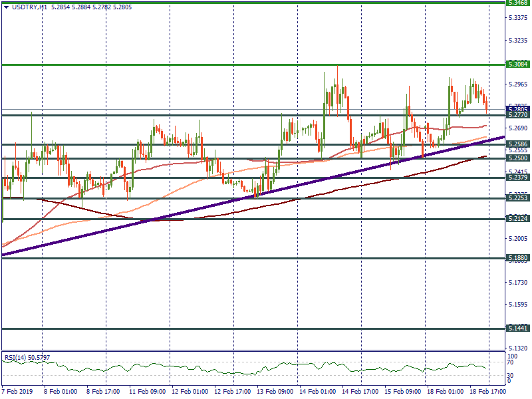Select the 5.2379 level price tag
Image resolution: width=532 pixels, height=399 pixels.
518,178
